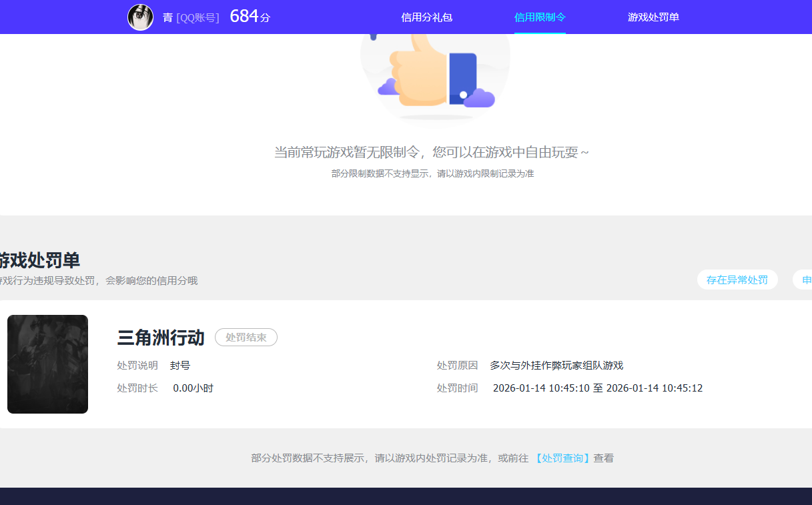Open the 【处罚查询】 link
Screen dimensions: 812x505
click(564, 458)
